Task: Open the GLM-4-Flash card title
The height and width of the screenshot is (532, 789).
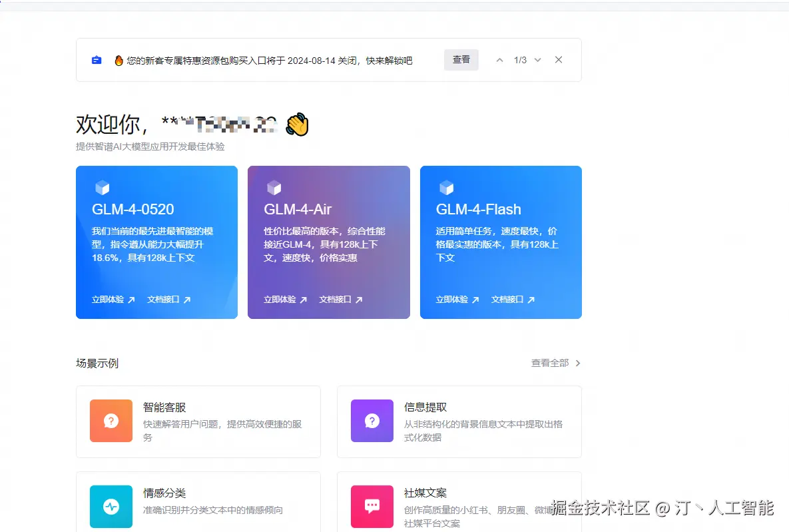Action: 478,209
